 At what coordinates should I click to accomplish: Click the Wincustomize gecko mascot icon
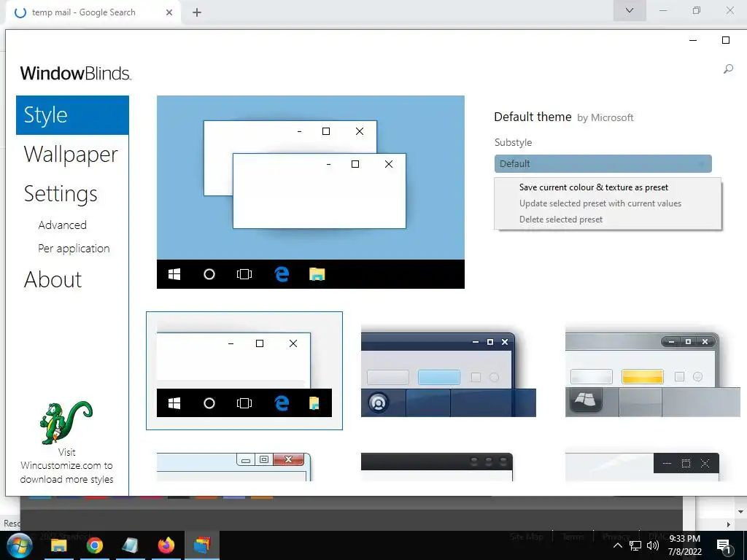[66, 422]
